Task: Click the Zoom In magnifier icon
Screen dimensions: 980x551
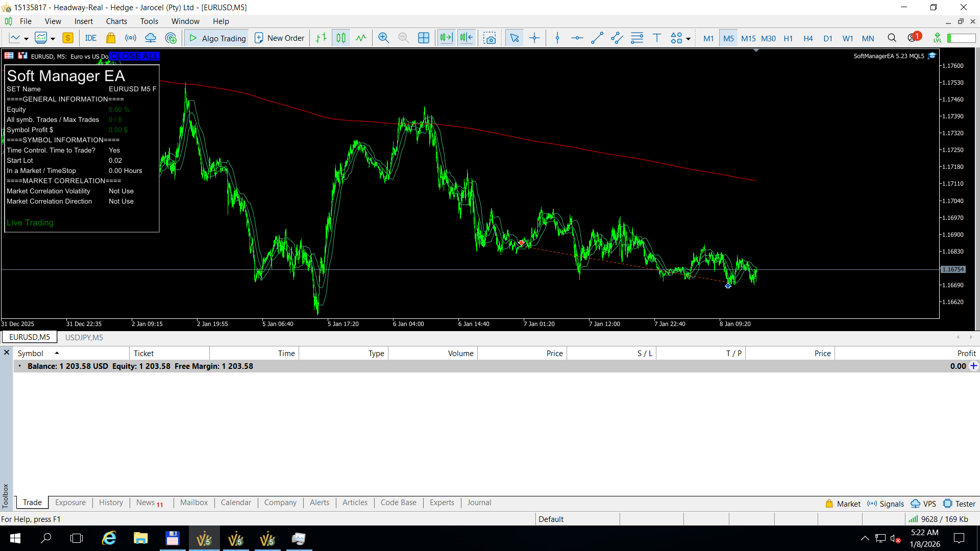Action: 383,38
